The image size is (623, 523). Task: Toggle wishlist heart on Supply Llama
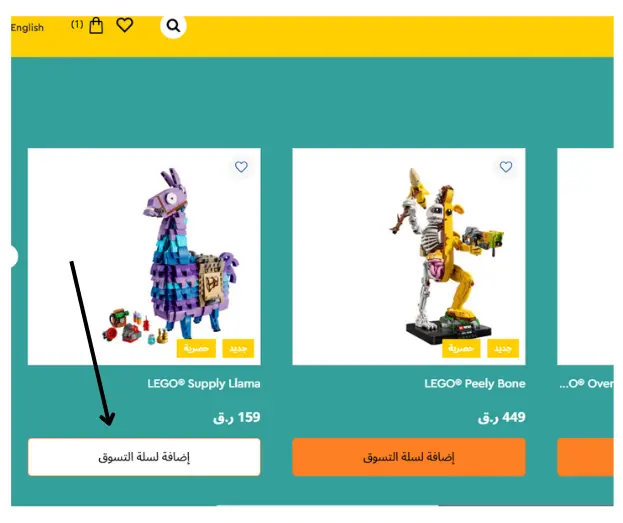click(x=241, y=167)
